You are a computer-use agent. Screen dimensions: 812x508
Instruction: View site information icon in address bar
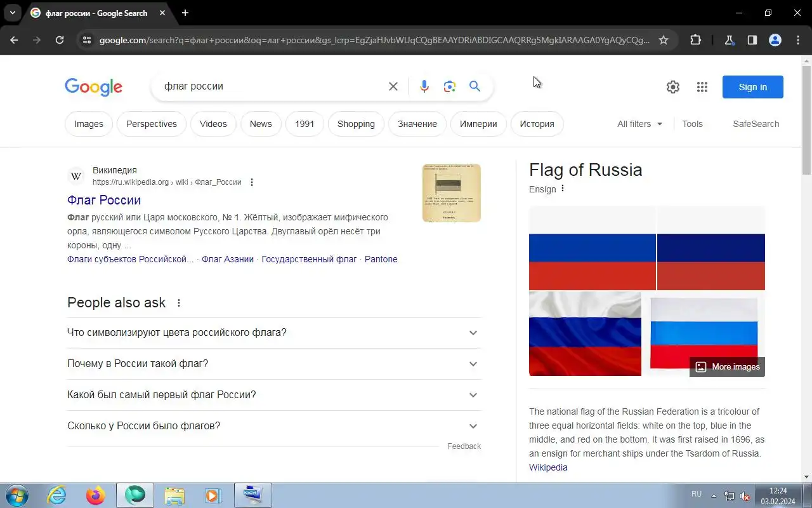(87, 40)
